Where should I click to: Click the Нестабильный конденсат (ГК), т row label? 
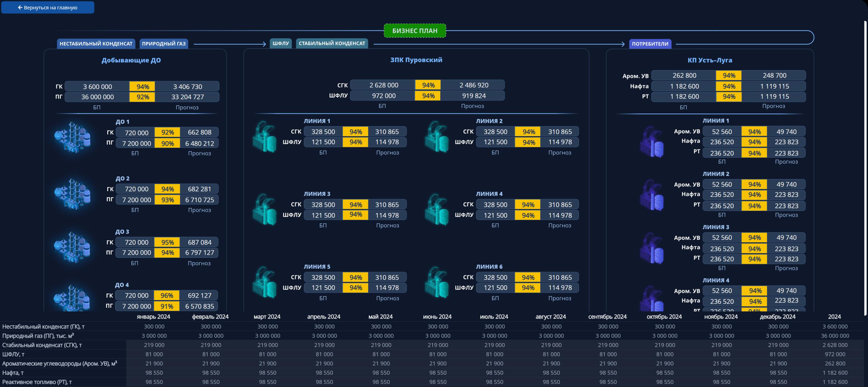pos(43,327)
